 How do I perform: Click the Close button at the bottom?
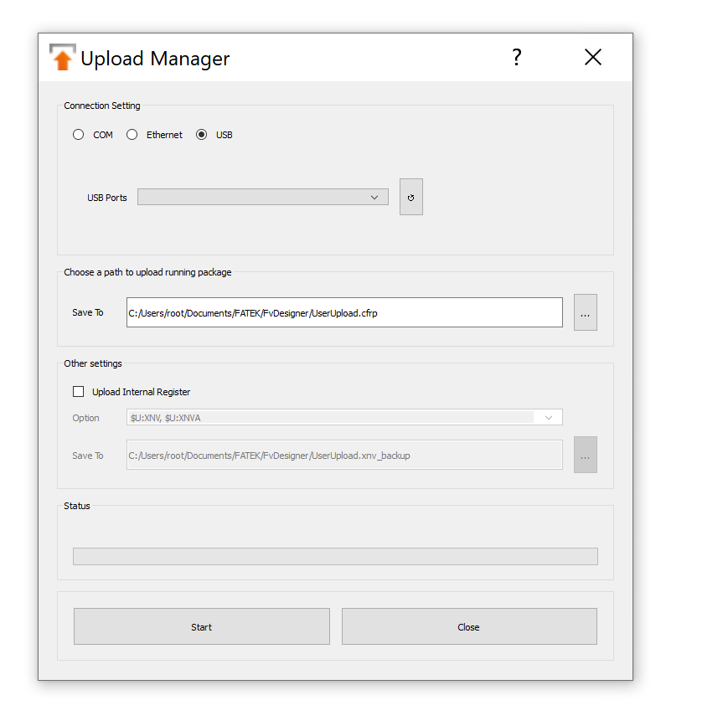pos(469,626)
